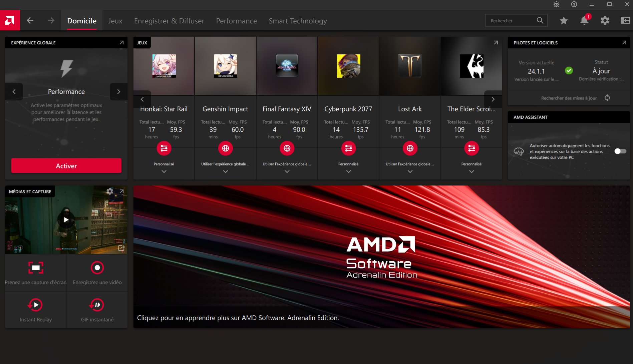The image size is (633, 364).
Task: Open media capture settings gear
Action: pos(110,191)
